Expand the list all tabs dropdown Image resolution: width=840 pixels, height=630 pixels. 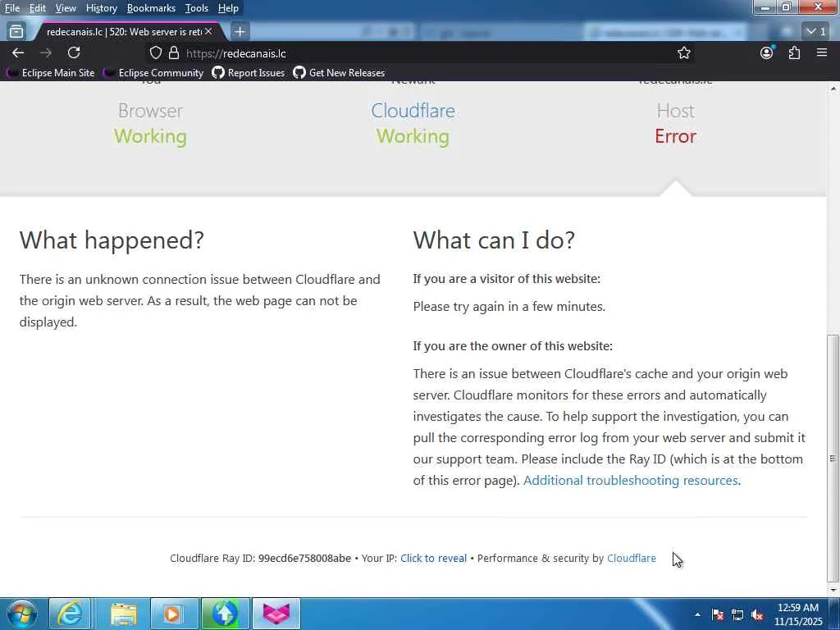(817, 32)
